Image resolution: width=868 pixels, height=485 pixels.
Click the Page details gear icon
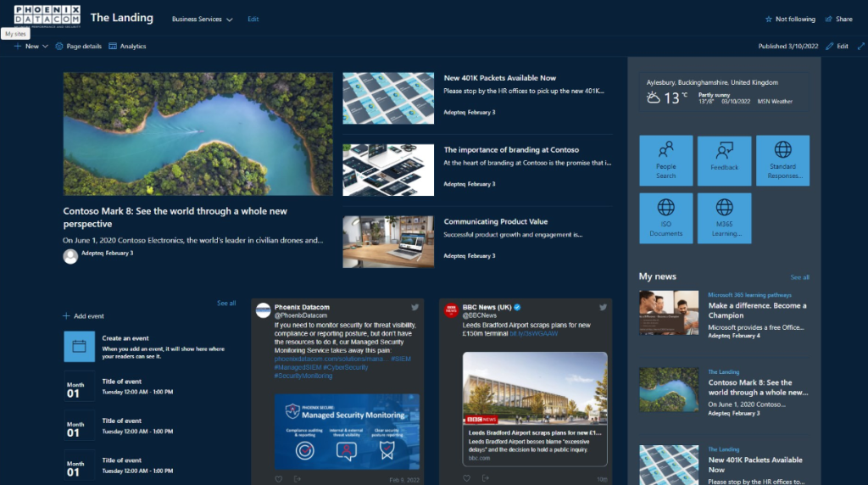pyautogui.click(x=59, y=47)
